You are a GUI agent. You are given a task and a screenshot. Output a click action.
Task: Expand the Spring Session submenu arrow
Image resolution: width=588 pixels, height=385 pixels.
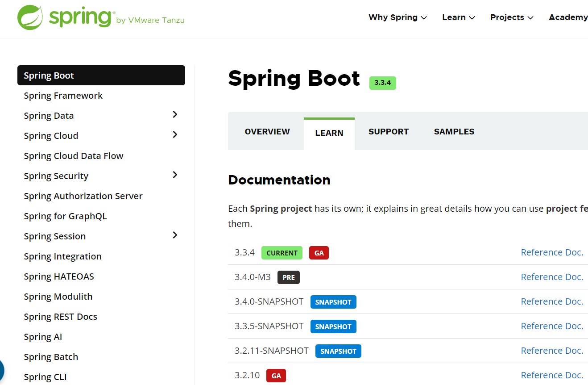(x=175, y=235)
